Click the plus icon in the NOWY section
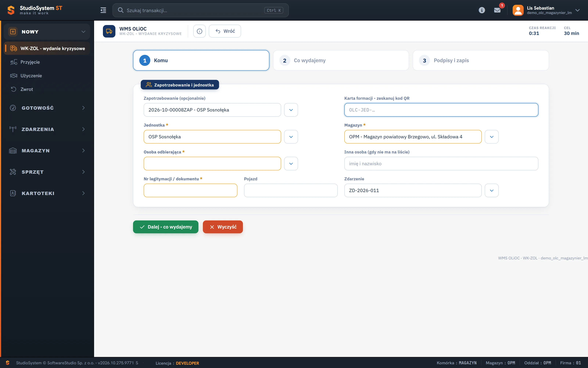This screenshot has height=368, width=588. tap(13, 32)
